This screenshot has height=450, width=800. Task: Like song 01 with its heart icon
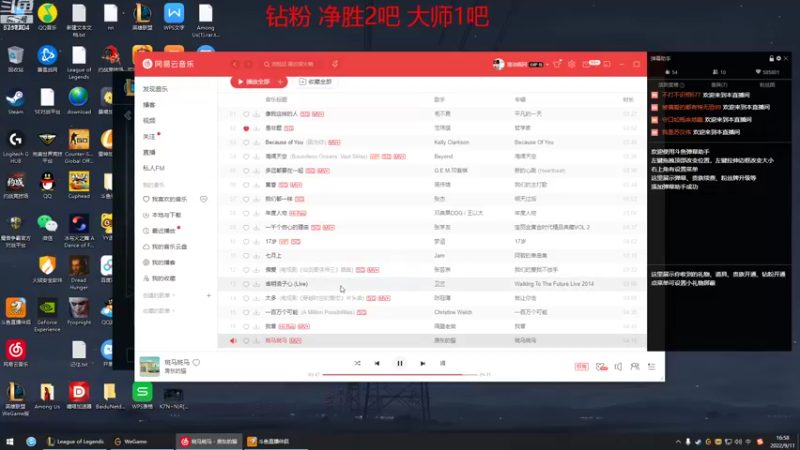(x=246, y=114)
